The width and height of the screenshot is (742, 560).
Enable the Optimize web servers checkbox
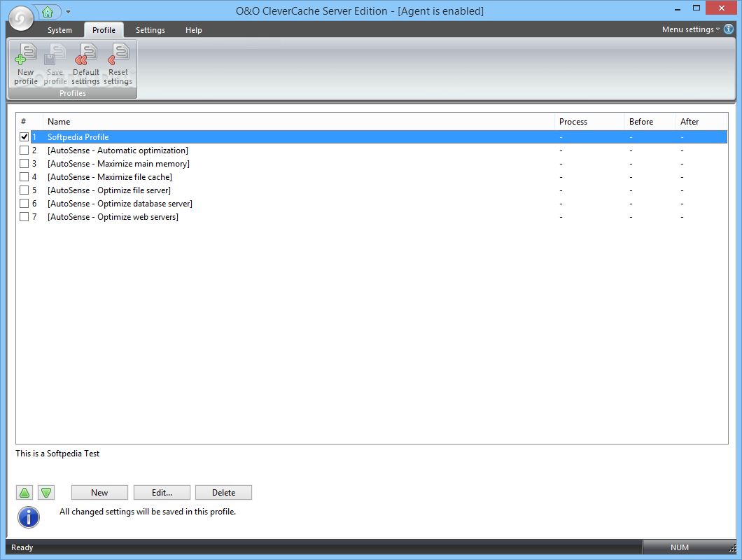(24, 216)
